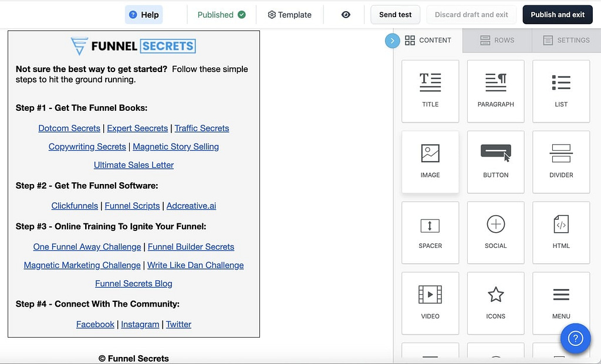Add a Button content block

tap(495, 162)
